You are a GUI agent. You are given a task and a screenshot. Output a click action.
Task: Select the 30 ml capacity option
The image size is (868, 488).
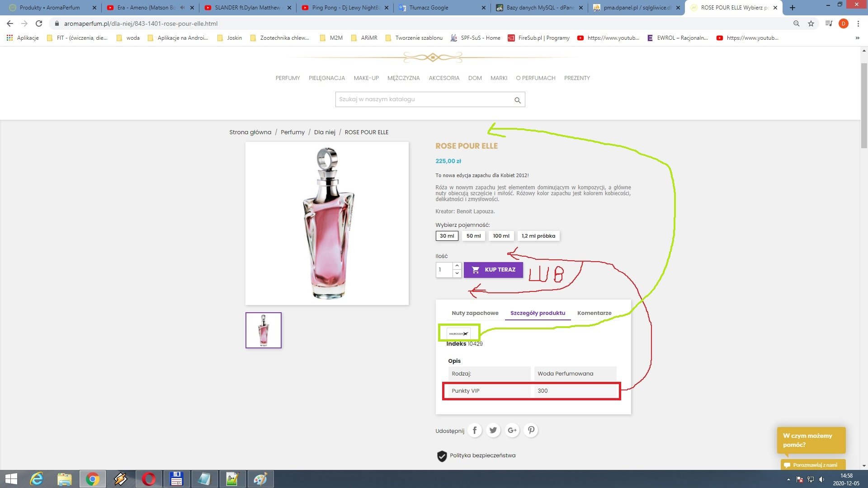(447, 236)
